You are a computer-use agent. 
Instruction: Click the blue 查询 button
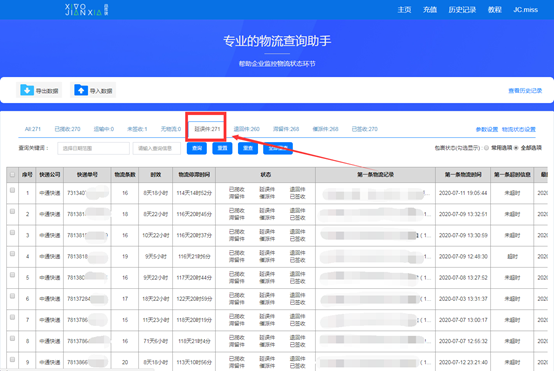(197, 148)
